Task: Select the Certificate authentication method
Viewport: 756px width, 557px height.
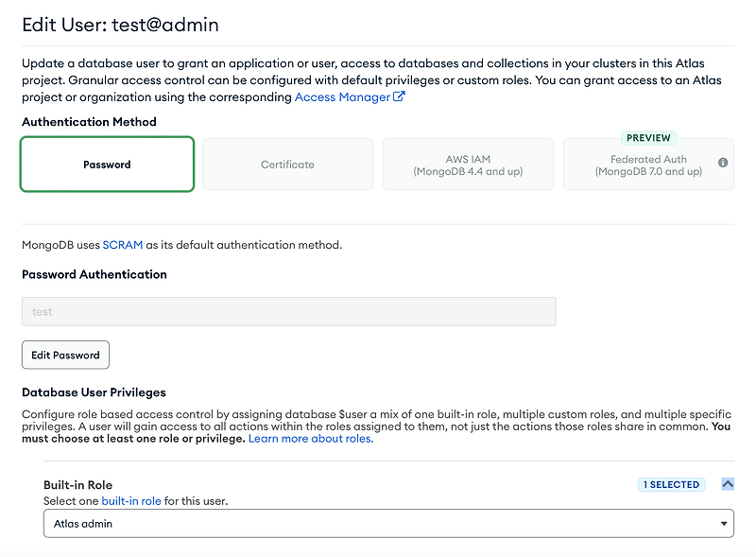Action: (x=287, y=163)
